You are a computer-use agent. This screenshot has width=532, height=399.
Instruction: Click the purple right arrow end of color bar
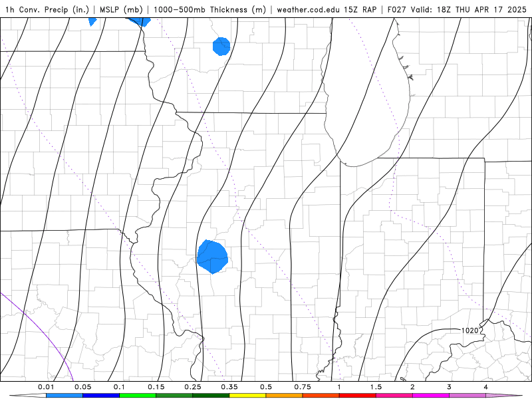(x=504, y=396)
